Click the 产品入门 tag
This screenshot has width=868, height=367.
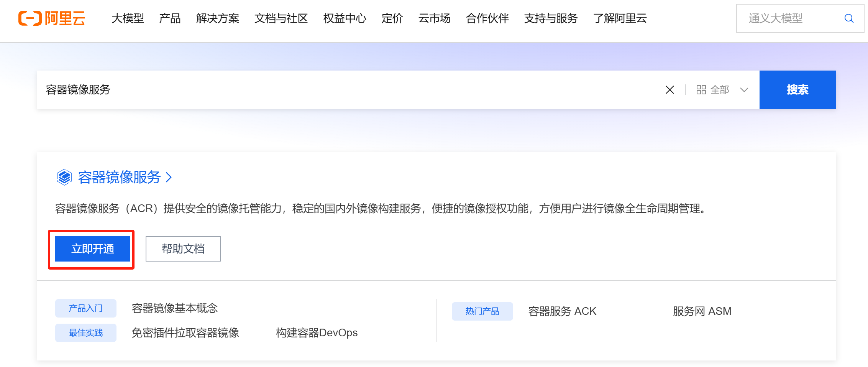(86, 308)
